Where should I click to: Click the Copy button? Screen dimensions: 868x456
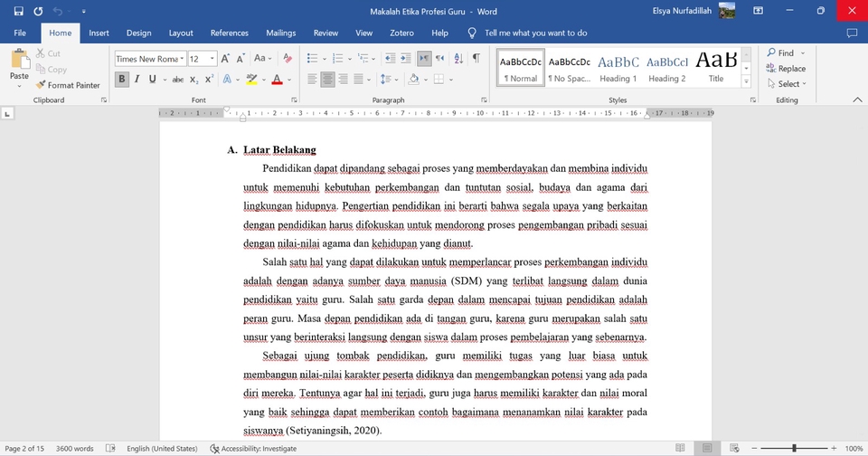(x=51, y=70)
